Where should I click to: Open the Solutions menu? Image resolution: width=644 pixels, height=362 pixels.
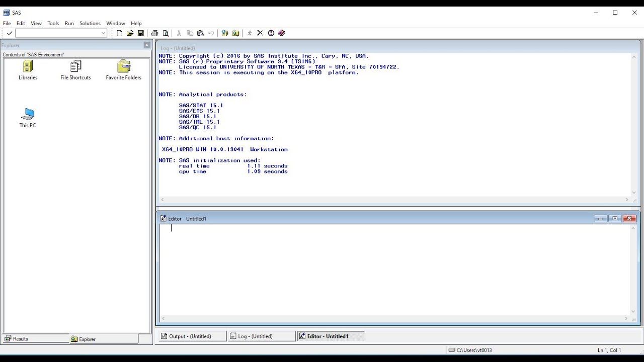point(90,23)
